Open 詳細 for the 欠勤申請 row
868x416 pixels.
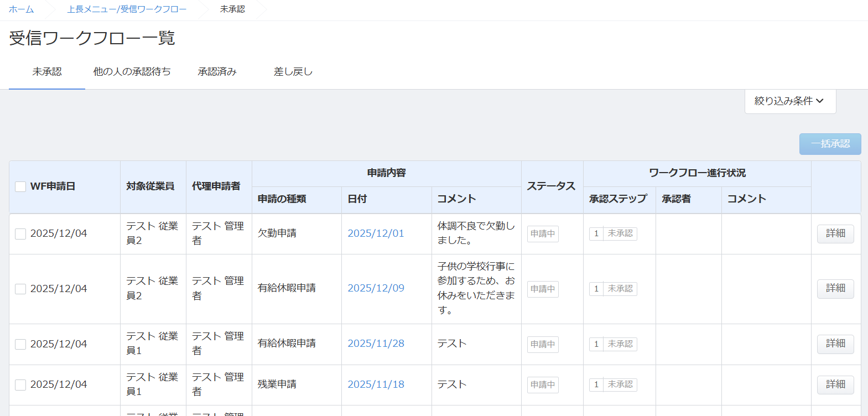(x=835, y=233)
